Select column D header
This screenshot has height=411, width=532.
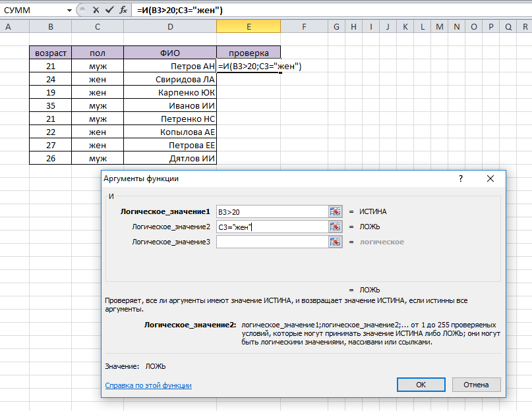click(x=170, y=26)
